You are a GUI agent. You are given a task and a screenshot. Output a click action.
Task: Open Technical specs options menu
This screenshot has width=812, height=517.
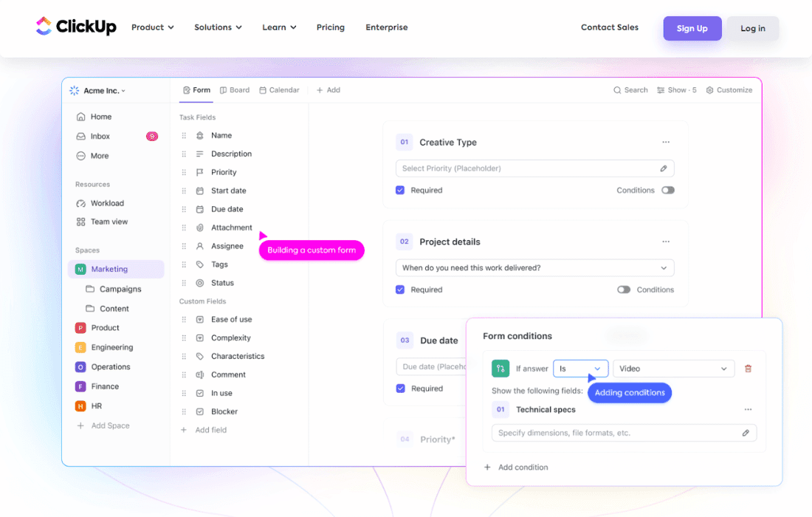tap(748, 409)
